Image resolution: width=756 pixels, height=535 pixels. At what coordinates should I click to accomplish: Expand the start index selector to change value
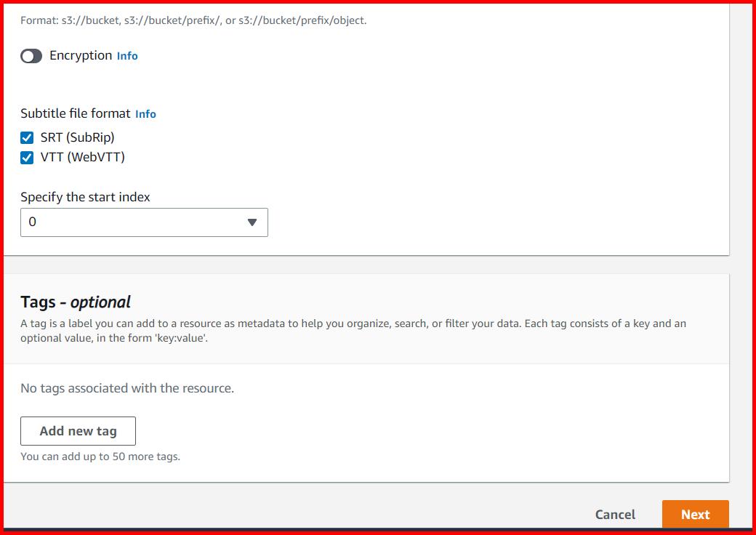(144, 222)
